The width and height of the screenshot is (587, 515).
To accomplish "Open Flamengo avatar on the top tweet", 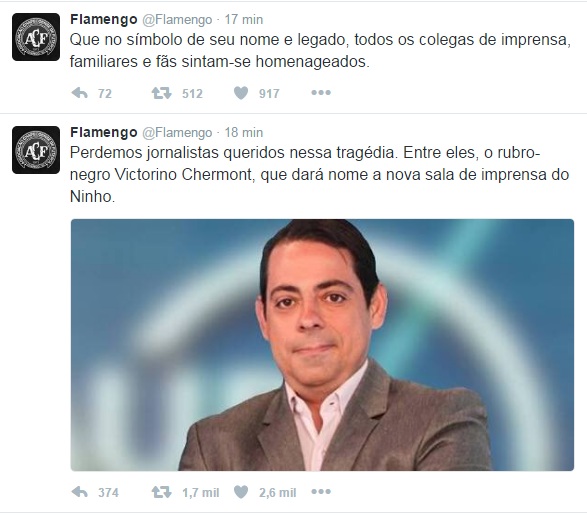I will pos(36,37).
